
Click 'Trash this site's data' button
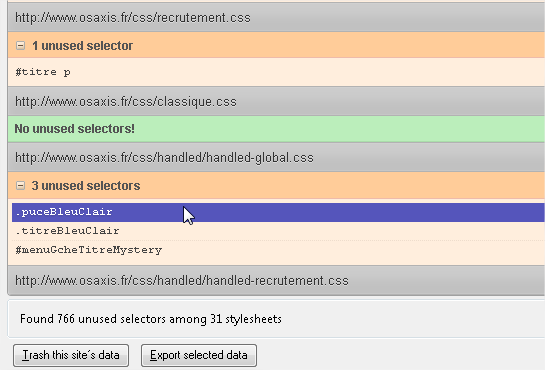[x=71, y=355]
